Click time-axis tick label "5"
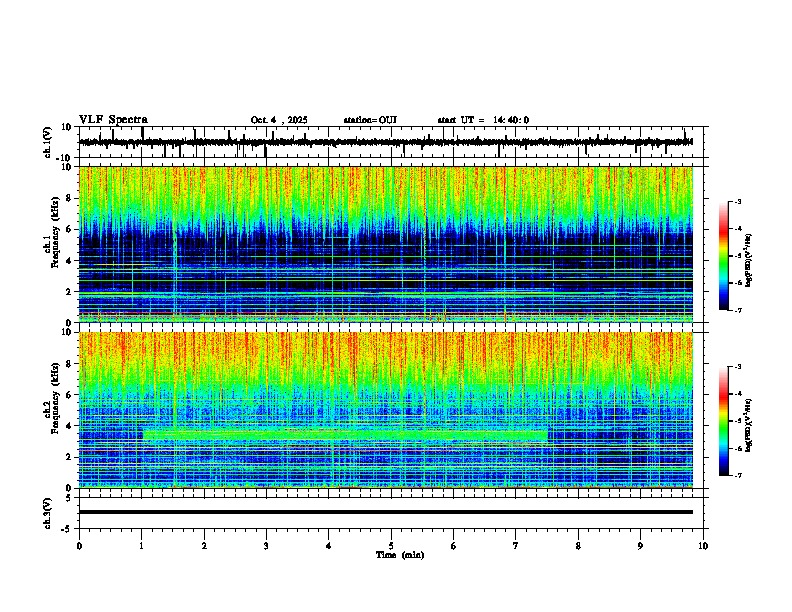This screenshot has width=792, height=612. point(391,546)
